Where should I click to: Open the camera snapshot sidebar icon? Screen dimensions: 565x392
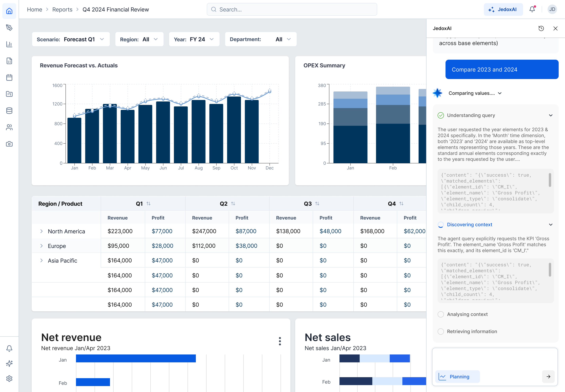pos(9,144)
